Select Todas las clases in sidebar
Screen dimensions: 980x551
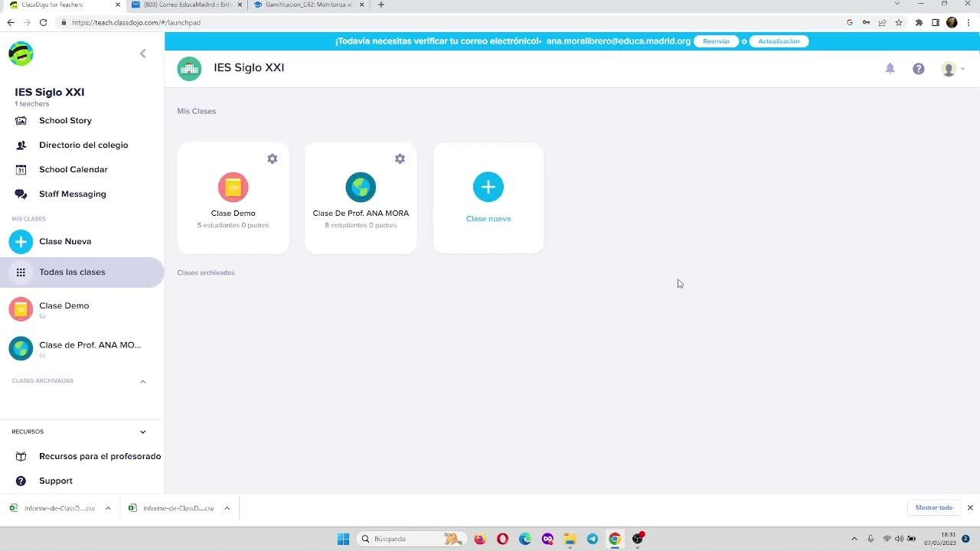point(82,272)
